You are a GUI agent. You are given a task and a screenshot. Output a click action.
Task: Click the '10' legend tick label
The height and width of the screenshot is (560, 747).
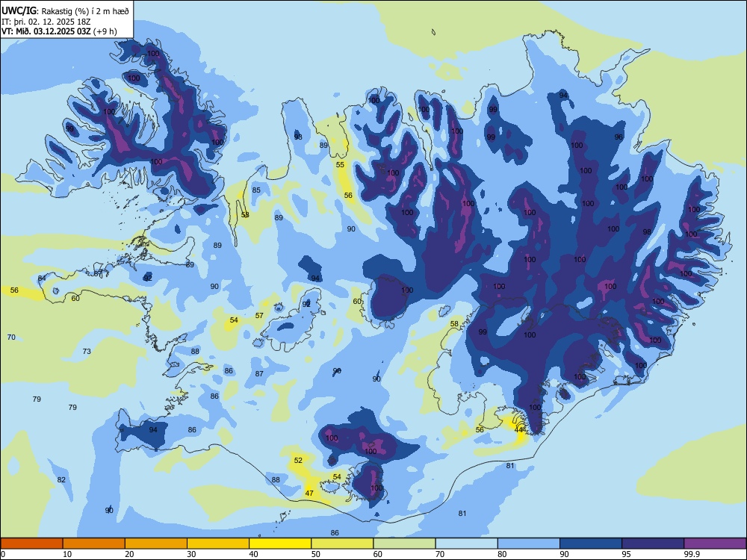pos(67,554)
